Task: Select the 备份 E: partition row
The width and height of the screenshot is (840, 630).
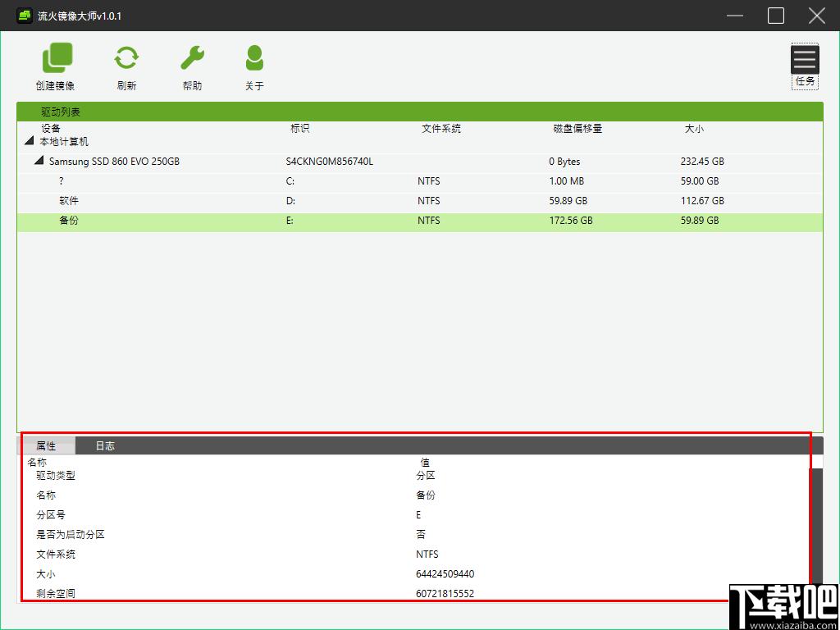Action: tap(420, 221)
